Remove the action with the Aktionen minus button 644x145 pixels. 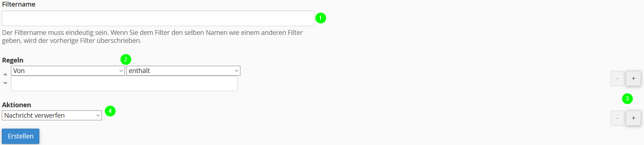[617, 118]
